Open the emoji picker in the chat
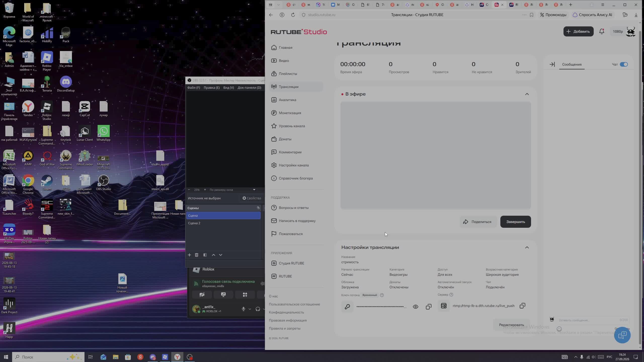The width and height of the screenshot is (644, 362). pos(559,329)
